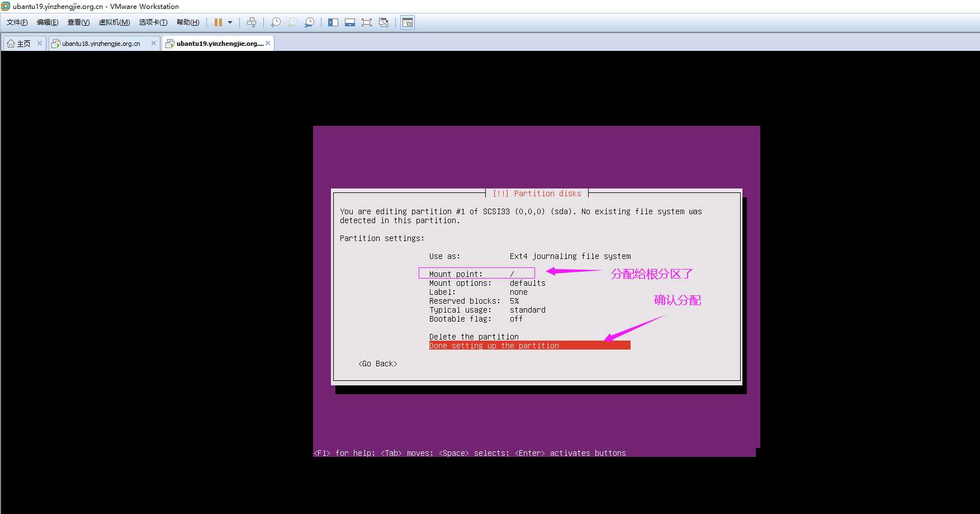Viewport: 980px width, 514px height.
Task: Open the 文件(F) menu
Action: point(17,22)
